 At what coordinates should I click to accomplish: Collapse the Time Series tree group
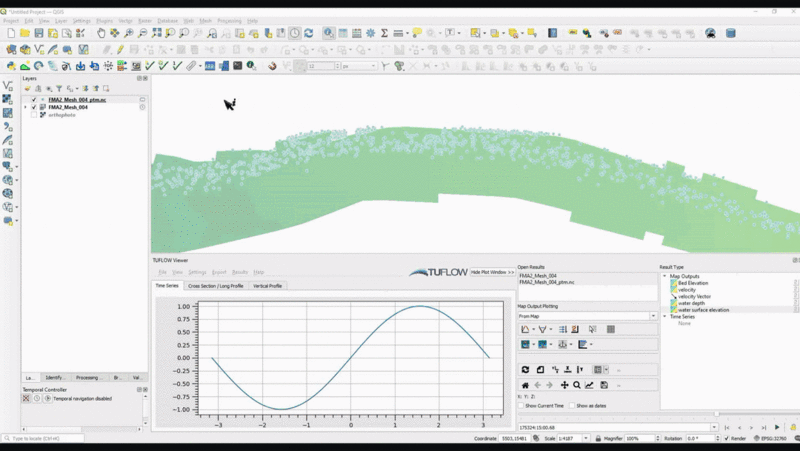[665, 316]
